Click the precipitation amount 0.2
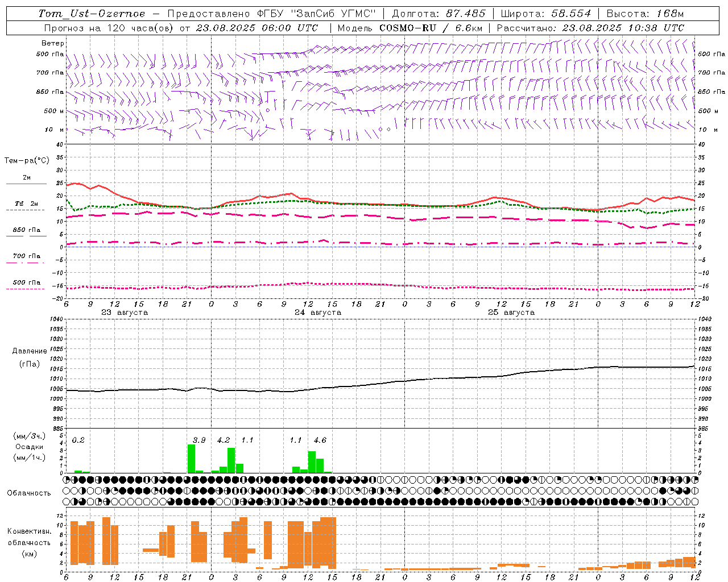This screenshot has width=728, height=582. 78,440
